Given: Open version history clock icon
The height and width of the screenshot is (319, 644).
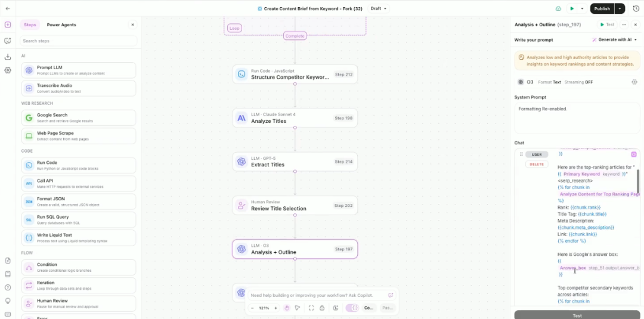Looking at the screenshot, I should pyautogui.click(x=636, y=8).
